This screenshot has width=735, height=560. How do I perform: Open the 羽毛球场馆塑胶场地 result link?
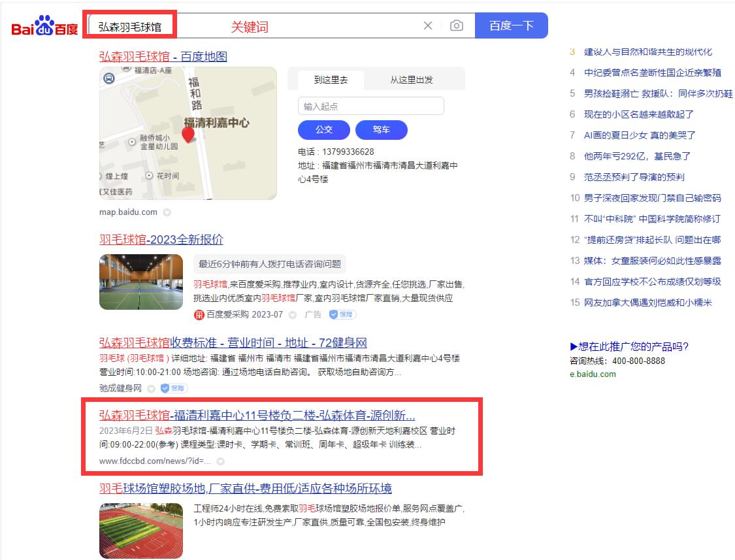[246, 489]
